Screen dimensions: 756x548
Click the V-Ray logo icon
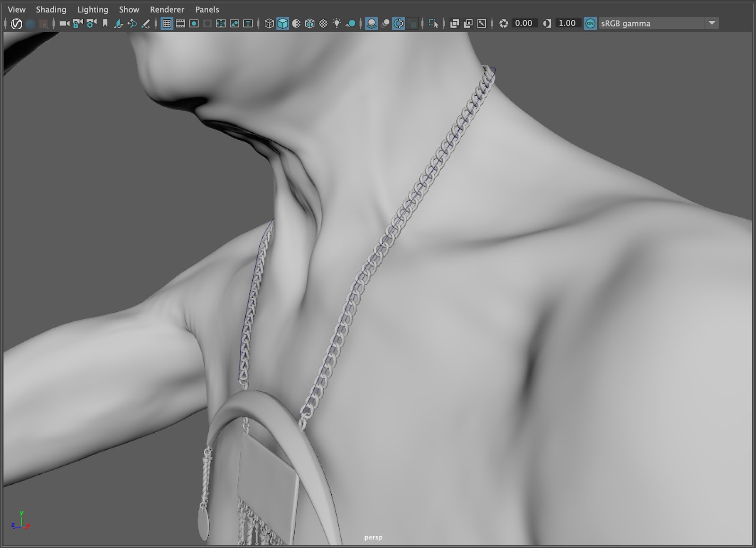17,23
